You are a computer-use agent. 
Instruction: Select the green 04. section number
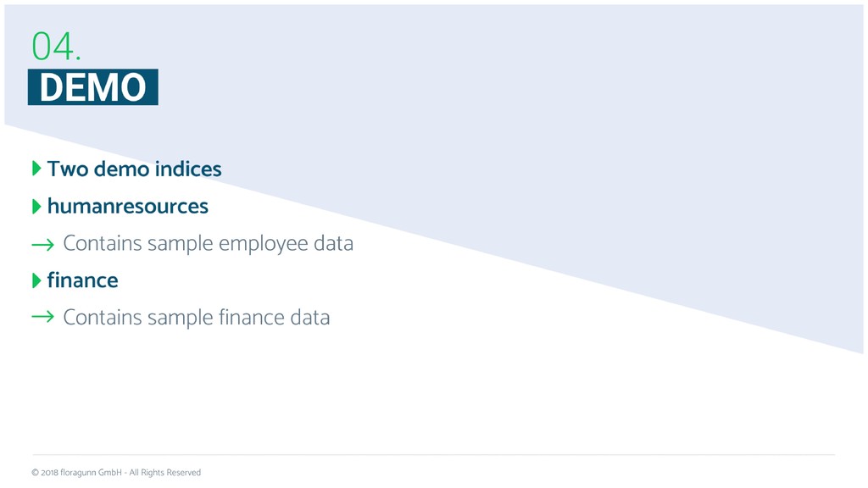tap(56, 46)
